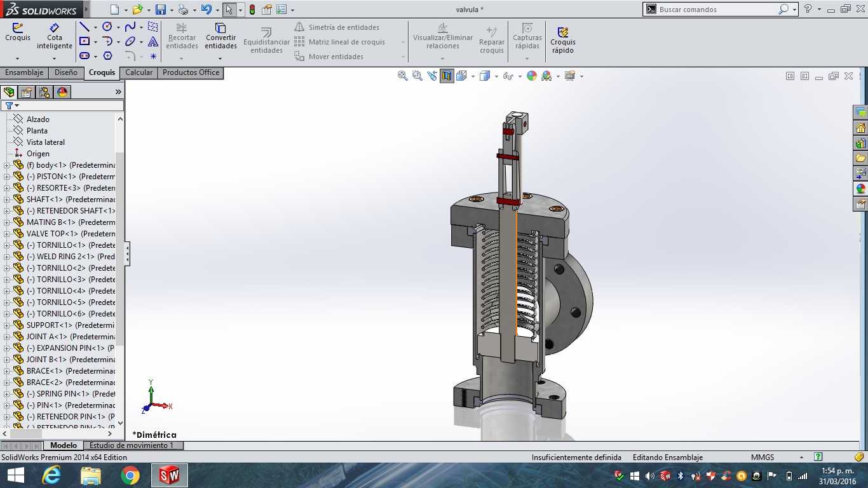The height and width of the screenshot is (488, 868).
Task: Click the Previous View icon
Action: (432, 76)
